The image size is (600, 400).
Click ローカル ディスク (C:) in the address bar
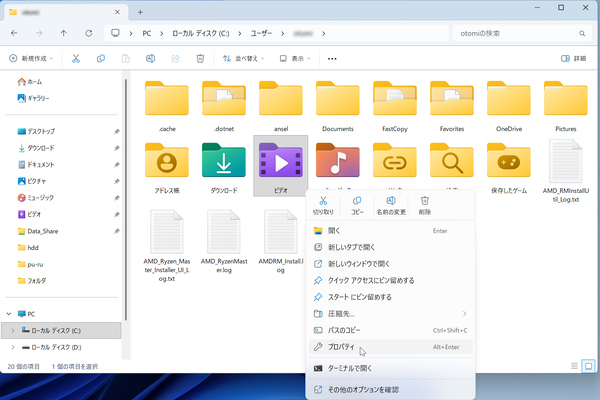click(x=201, y=34)
